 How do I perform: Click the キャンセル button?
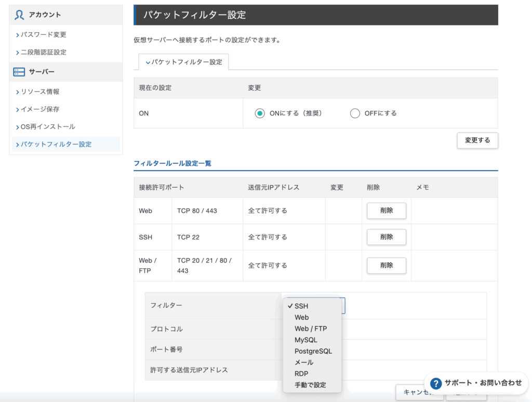tap(420, 393)
